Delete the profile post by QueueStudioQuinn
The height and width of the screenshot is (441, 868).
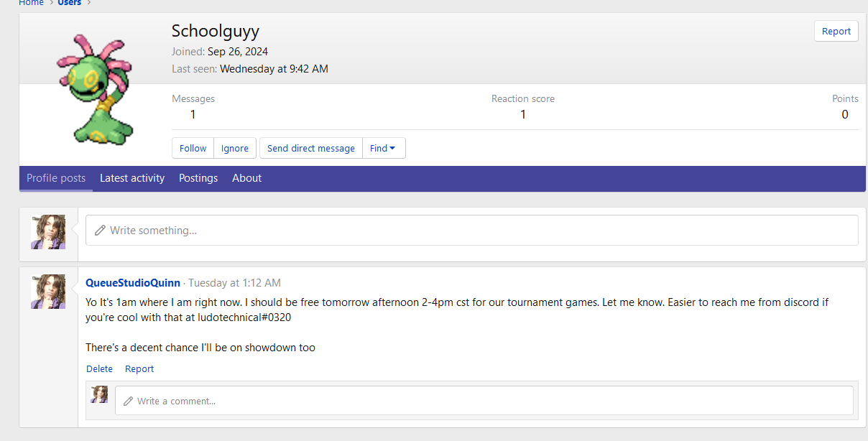99,368
